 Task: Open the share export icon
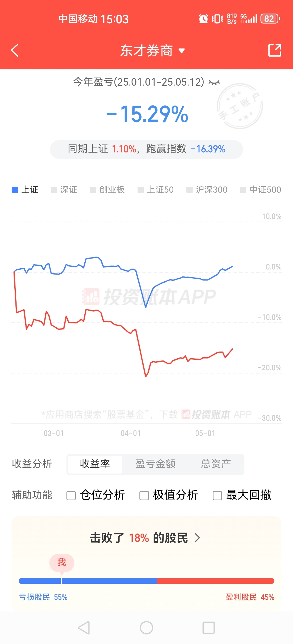[x=275, y=50]
